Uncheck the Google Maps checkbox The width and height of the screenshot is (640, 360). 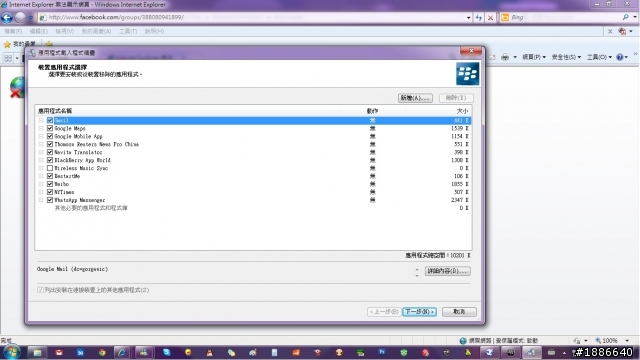(x=50, y=128)
